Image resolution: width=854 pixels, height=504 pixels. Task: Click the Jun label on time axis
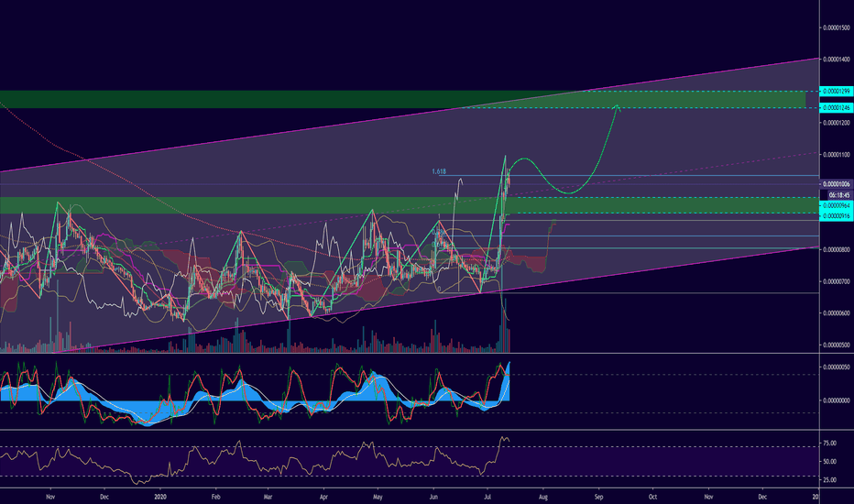(x=434, y=497)
